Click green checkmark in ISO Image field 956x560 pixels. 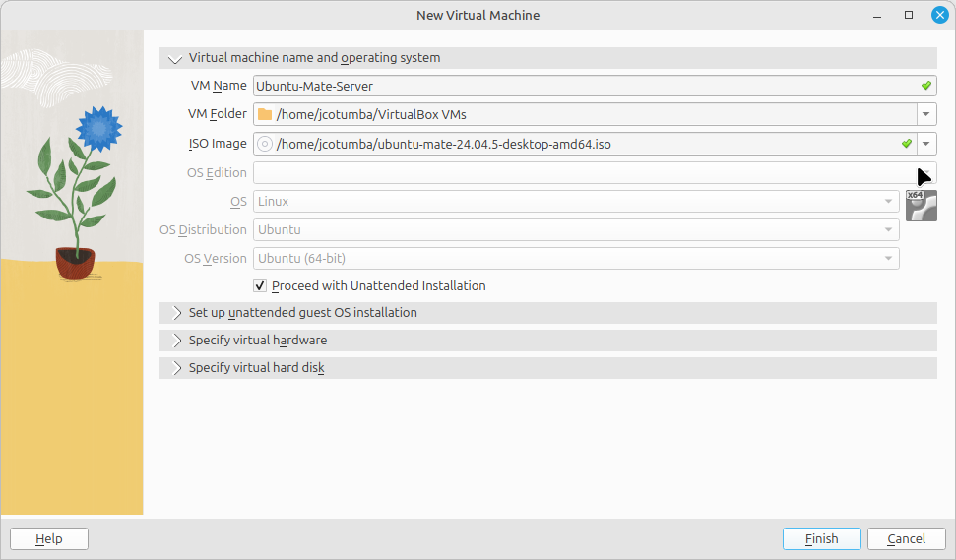click(x=907, y=144)
